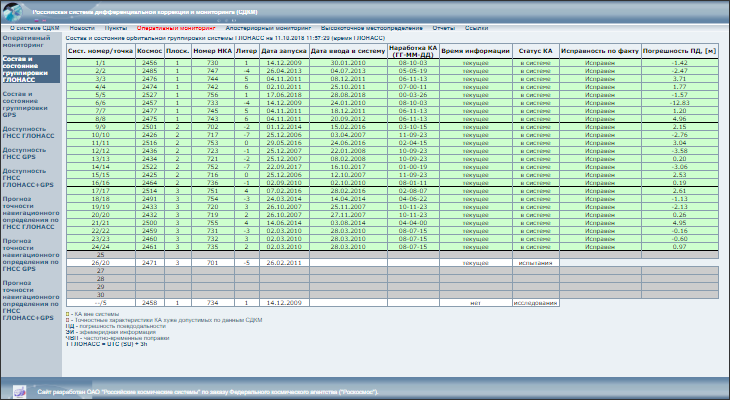Click Космос value '2456'
Screen dimensions: 730x400
(149, 63)
